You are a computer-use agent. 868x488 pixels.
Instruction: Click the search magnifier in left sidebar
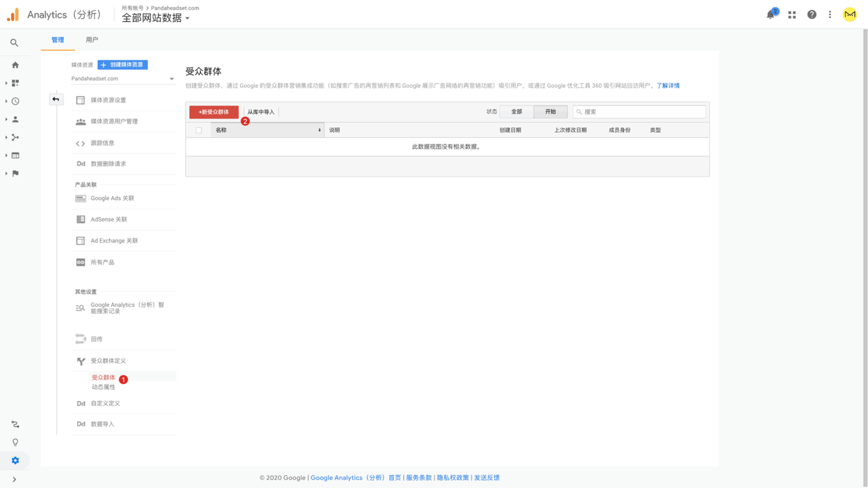tap(14, 43)
